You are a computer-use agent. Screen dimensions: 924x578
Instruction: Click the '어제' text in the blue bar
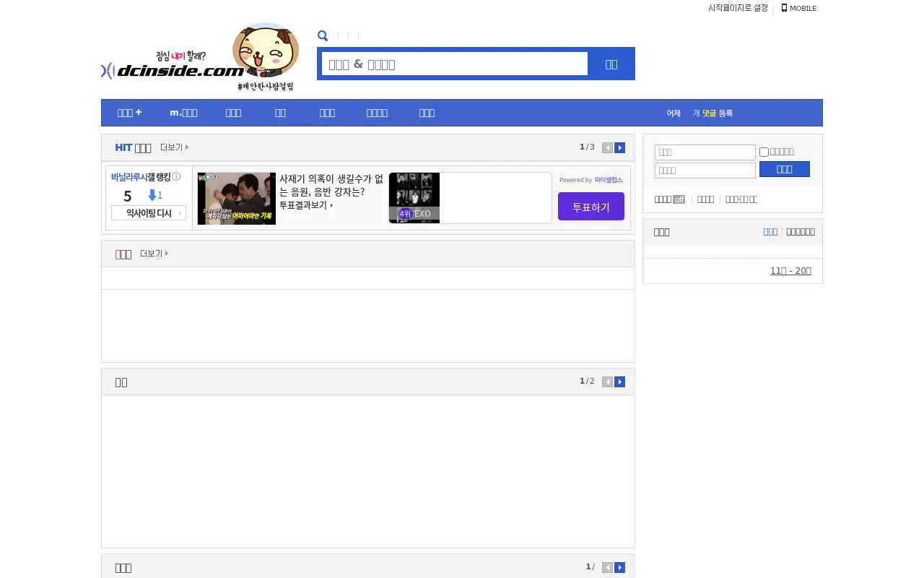[x=674, y=113]
